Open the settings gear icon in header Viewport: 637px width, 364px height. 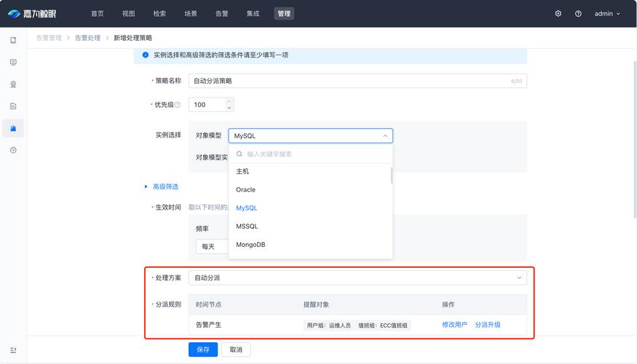pyautogui.click(x=558, y=13)
